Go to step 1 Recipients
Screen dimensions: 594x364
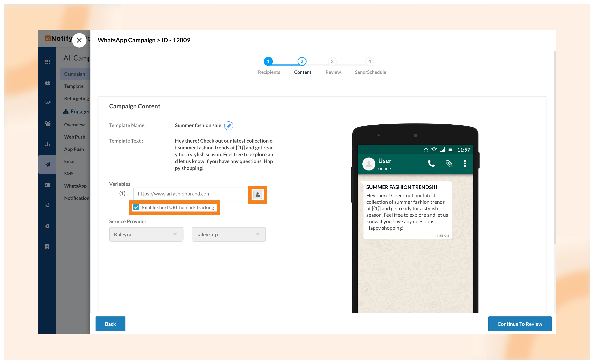click(268, 61)
